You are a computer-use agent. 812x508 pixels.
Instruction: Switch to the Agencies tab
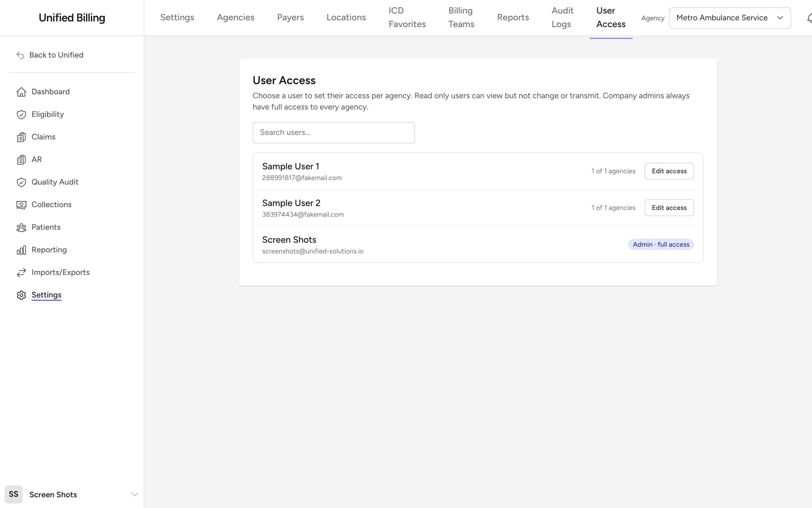[235, 17]
